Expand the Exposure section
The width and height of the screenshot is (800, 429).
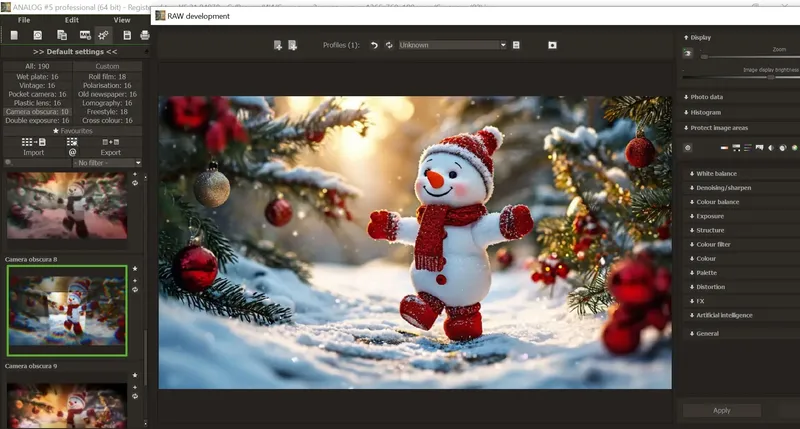(706, 216)
